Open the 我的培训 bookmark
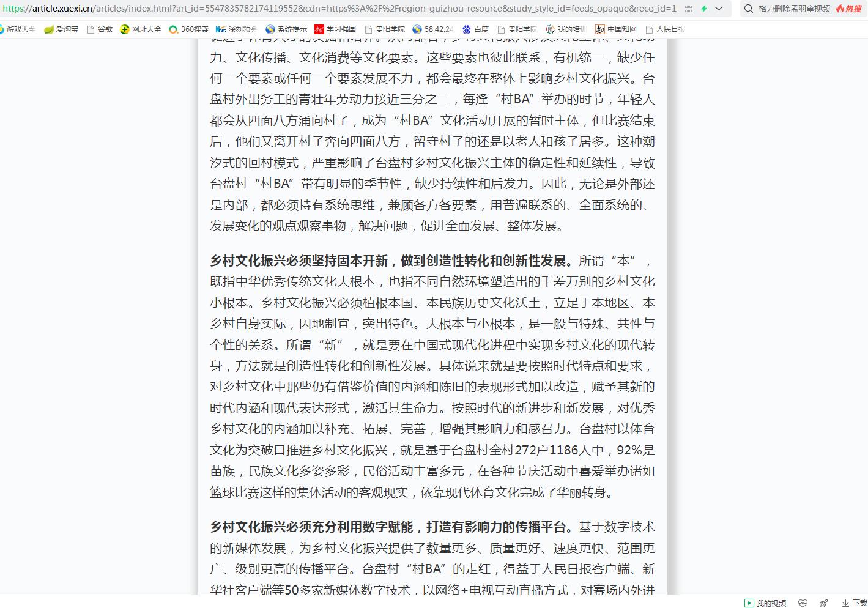This screenshot has height=608, width=868. pyautogui.click(x=566, y=29)
